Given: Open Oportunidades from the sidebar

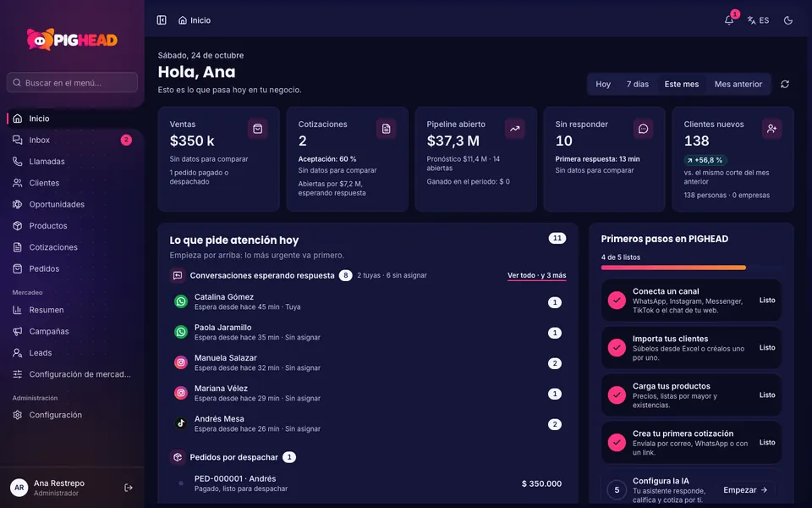Looking at the screenshot, I should tap(72, 204).
